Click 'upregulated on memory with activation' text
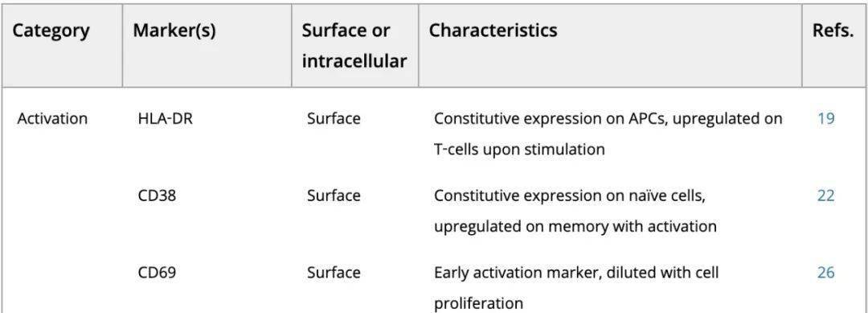Image resolution: width=868 pixels, height=313 pixels. click(x=575, y=227)
